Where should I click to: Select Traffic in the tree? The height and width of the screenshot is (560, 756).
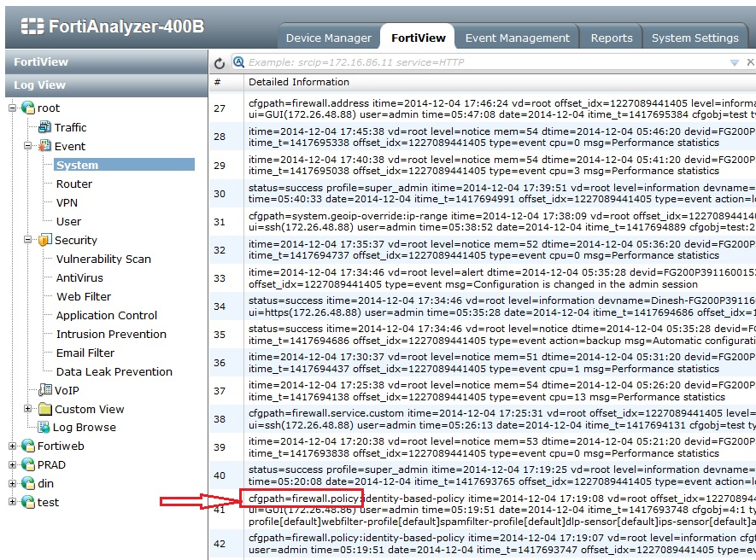pos(70,127)
